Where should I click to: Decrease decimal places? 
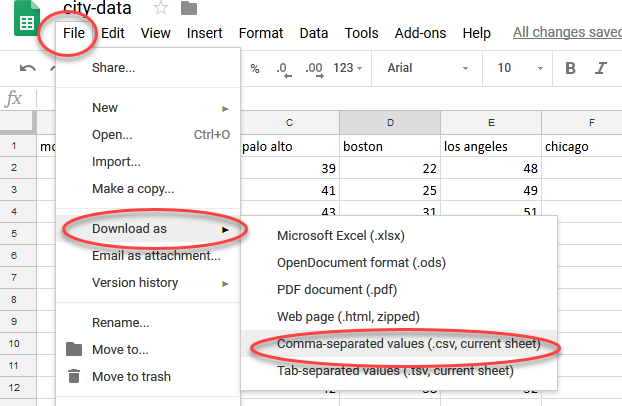(x=284, y=69)
